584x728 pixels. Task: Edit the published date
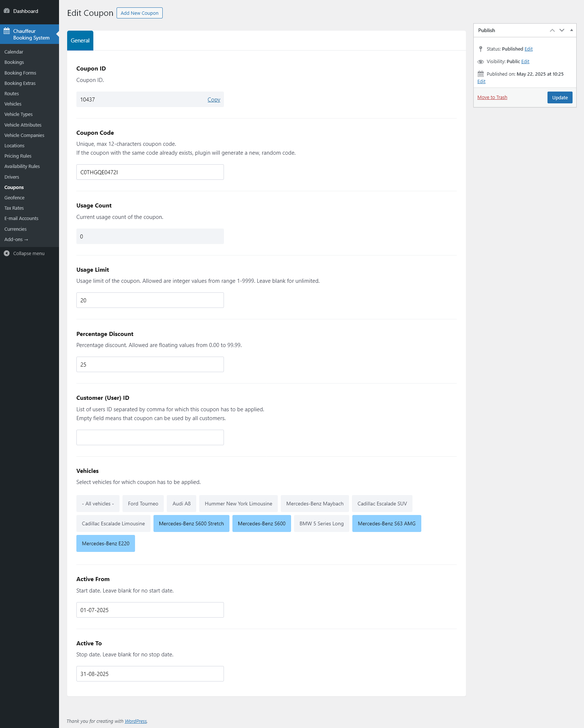(481, 82)
